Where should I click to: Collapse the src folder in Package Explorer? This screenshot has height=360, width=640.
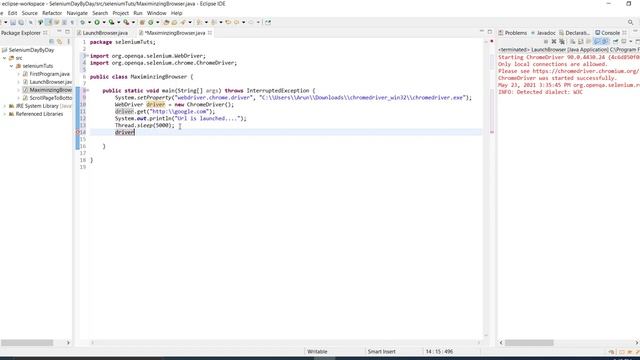click(4, 58)
